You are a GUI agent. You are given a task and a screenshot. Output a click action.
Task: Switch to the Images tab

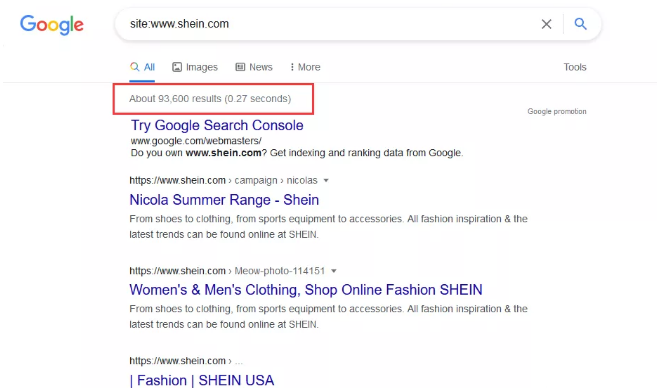195,67
